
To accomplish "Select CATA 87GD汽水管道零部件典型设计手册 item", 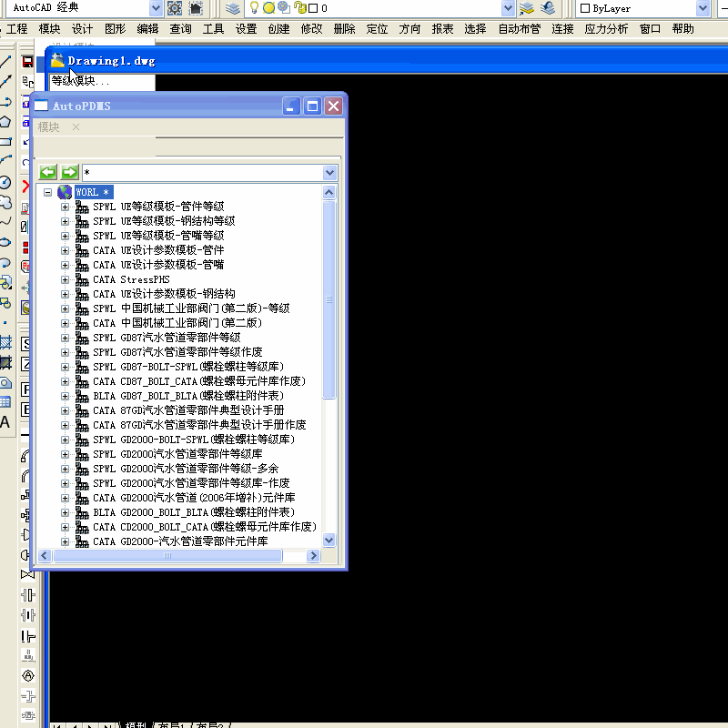I will [x=188, y=411].
